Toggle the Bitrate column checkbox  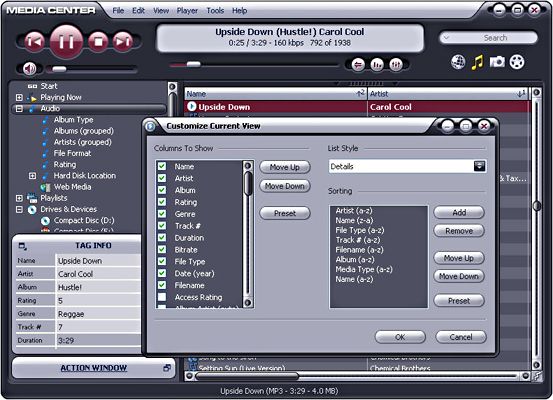point(162,249)
